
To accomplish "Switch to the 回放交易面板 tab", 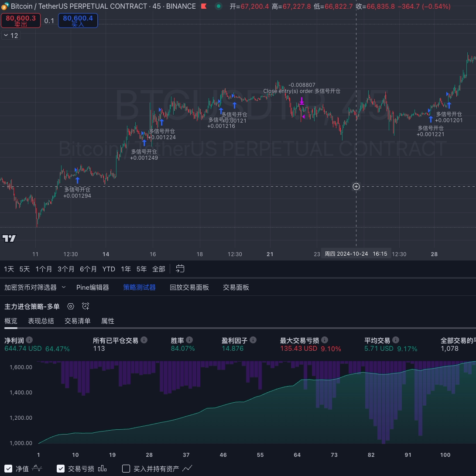I will point(189,287).
